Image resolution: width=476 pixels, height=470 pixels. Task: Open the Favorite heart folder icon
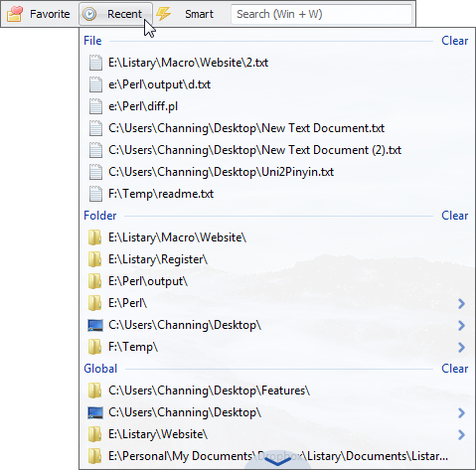tap(15, 14)
